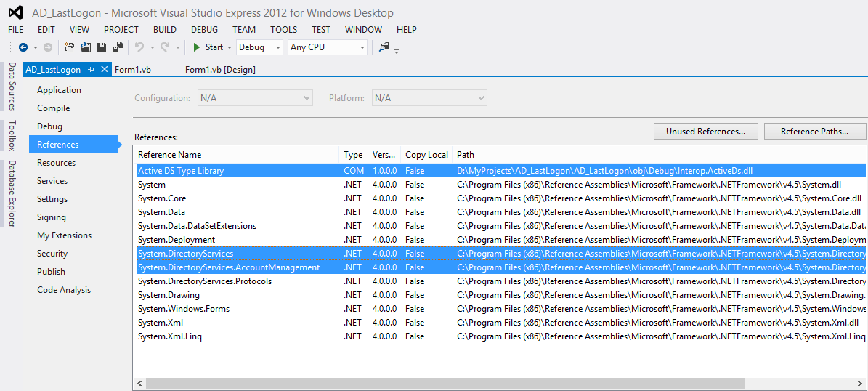Open the Debug solution configuration dropdown
Viewport: 868px width, 391px height.
[259, 48]
